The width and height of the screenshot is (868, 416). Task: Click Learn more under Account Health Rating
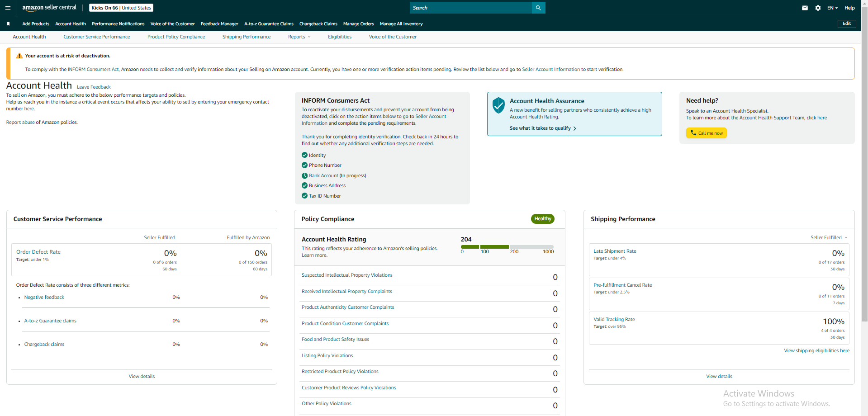[x=314, y=255]
